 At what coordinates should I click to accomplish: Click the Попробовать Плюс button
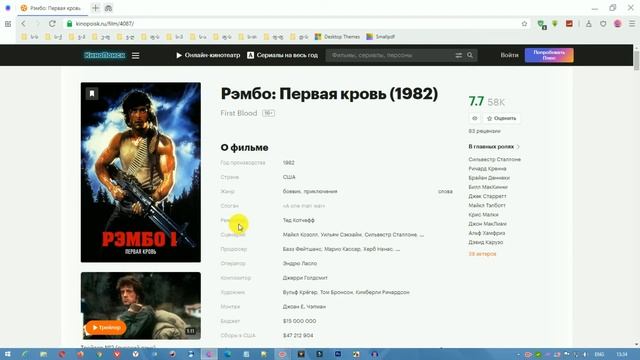549,55
